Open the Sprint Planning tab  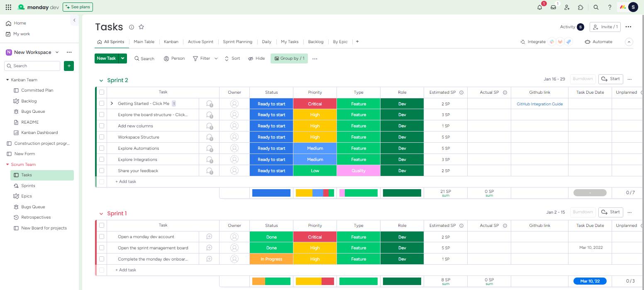pos(237,41)
